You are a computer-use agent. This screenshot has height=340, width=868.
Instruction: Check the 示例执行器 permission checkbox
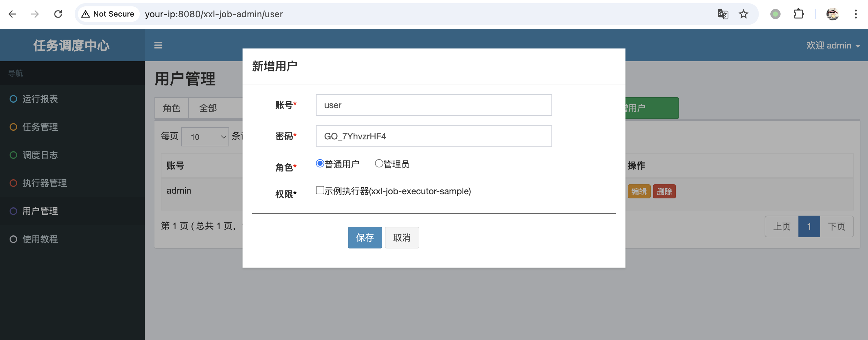[x=320, y=190]
